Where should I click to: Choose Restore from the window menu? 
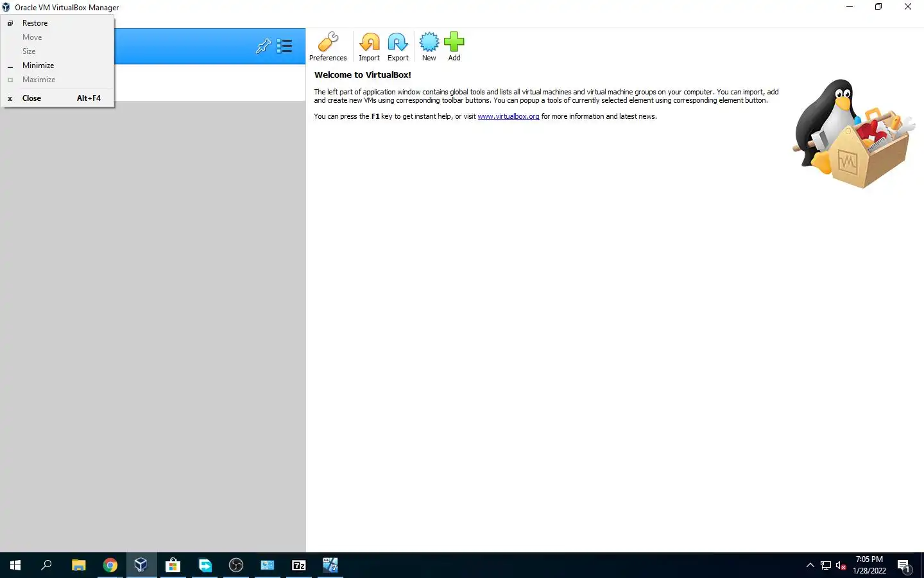point(58,23)
